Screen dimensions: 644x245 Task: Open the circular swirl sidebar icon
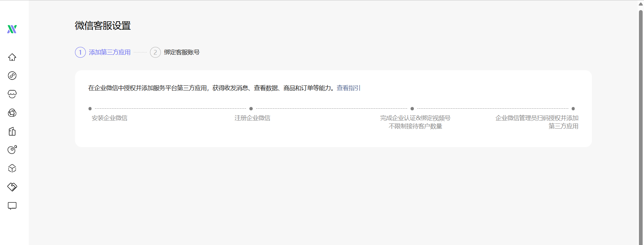click(12, 76)
